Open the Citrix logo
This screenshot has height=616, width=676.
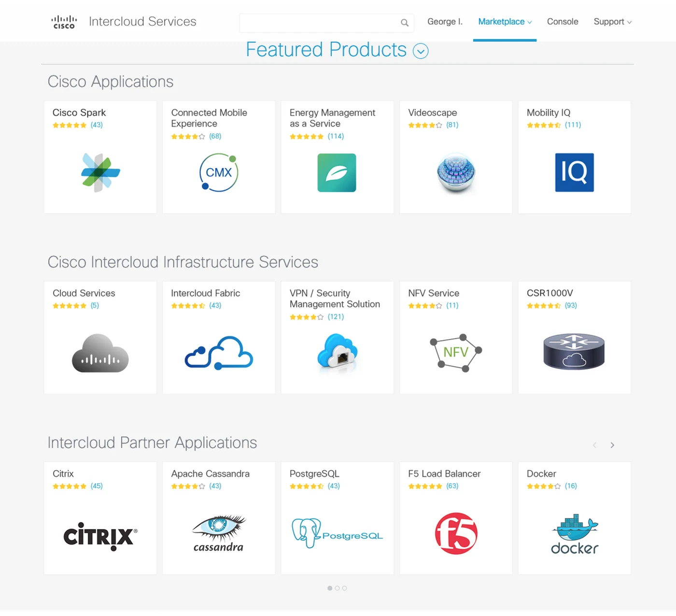(100, 536)
